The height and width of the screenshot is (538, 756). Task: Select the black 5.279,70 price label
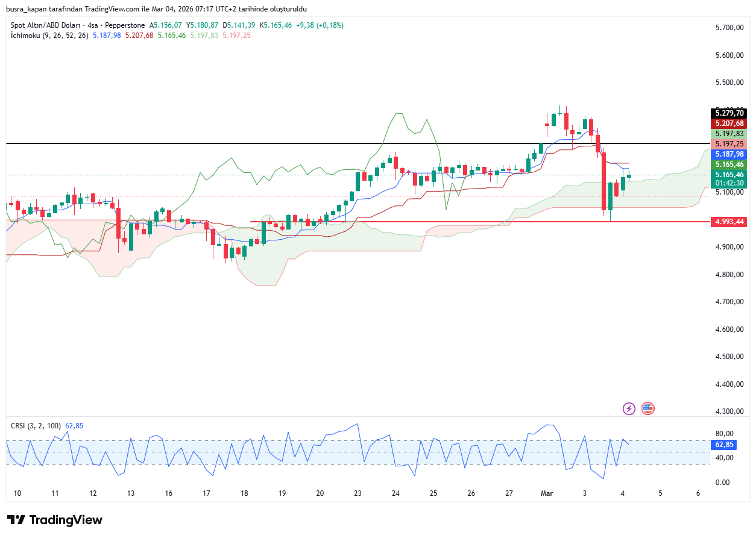tap(729, 113)
